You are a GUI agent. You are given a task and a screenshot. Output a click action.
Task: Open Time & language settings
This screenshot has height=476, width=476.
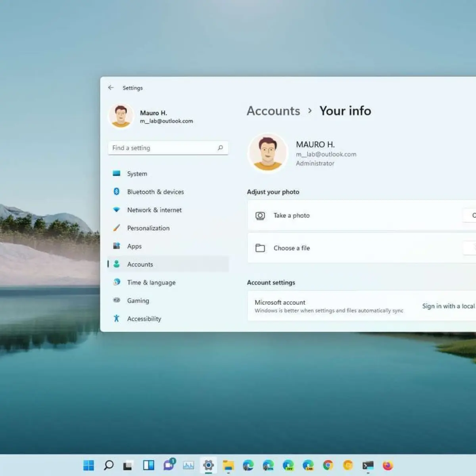click(x=168, y=282)
